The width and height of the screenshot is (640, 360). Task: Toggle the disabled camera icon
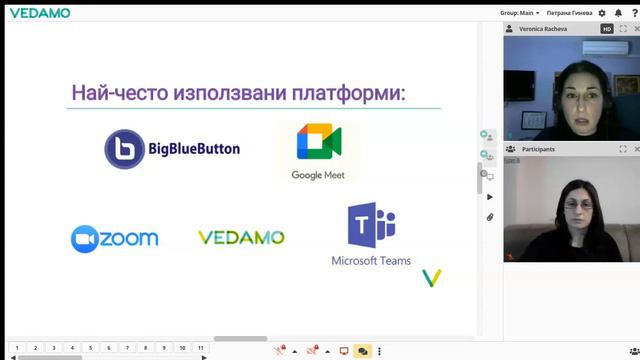click(313, 351)
